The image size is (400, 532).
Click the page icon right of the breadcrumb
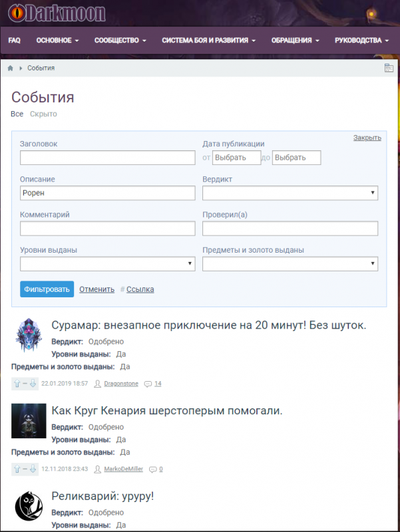point(389,68)
